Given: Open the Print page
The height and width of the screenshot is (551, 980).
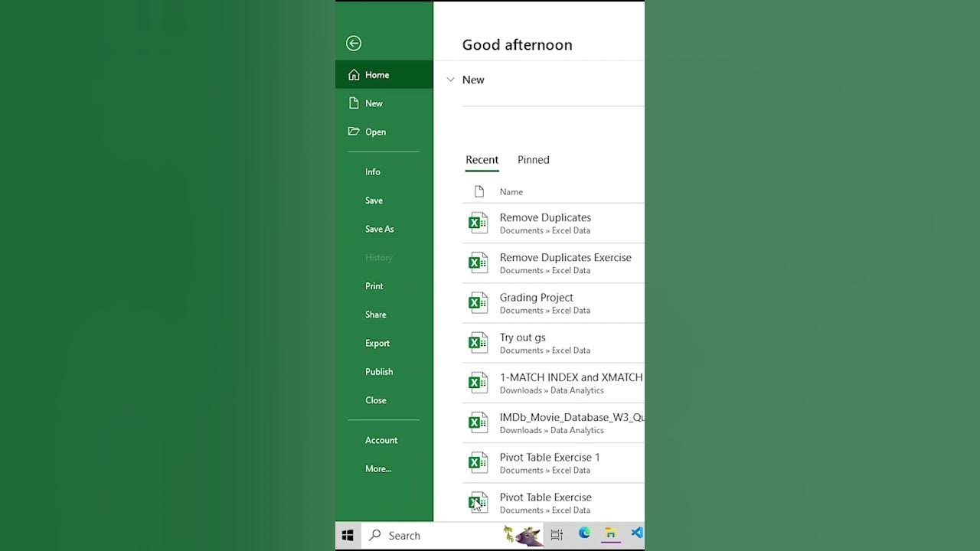Looking at the screenshot, I should tap(374, 286).
